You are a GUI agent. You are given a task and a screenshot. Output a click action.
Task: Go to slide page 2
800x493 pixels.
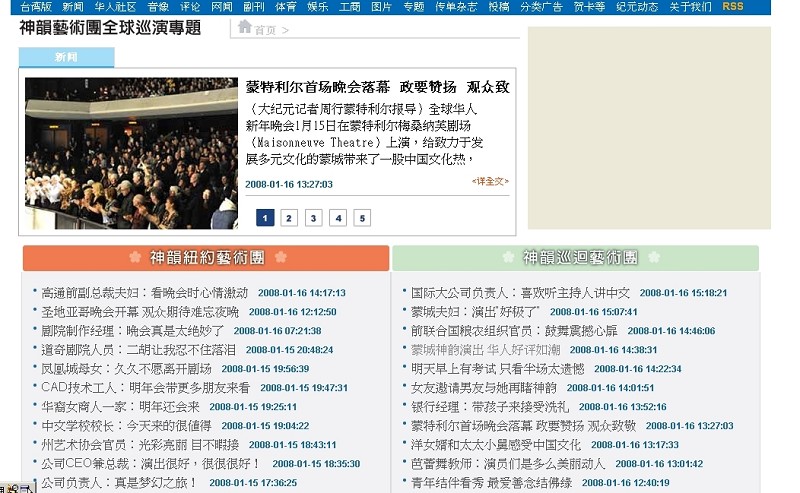289,218
